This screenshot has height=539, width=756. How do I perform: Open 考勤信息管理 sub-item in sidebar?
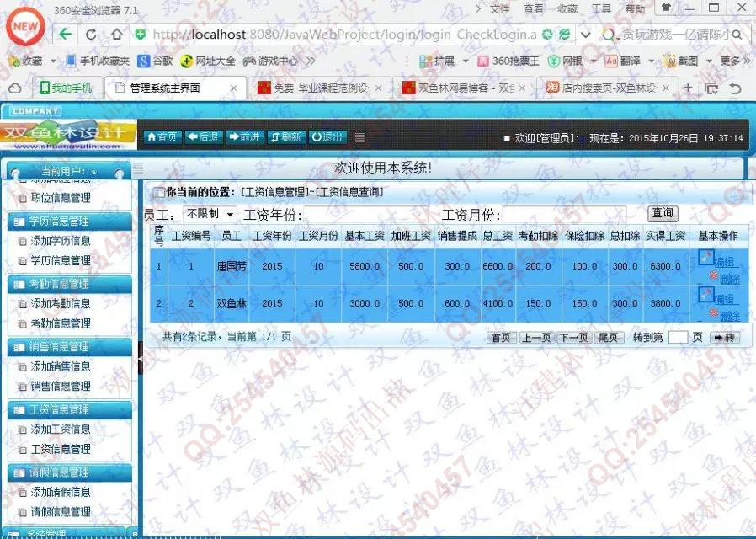click(61, 323)
